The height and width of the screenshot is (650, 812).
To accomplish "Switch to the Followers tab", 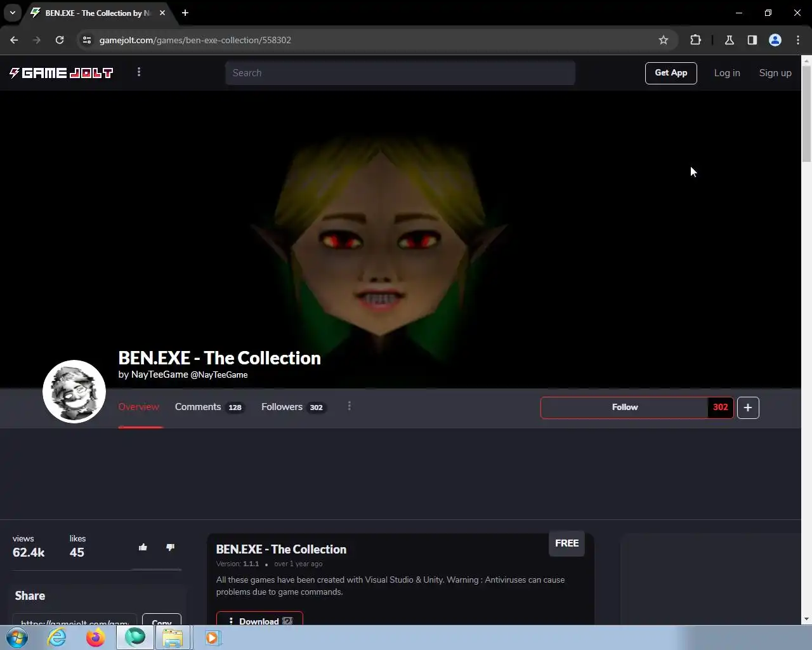I will 294,407.
